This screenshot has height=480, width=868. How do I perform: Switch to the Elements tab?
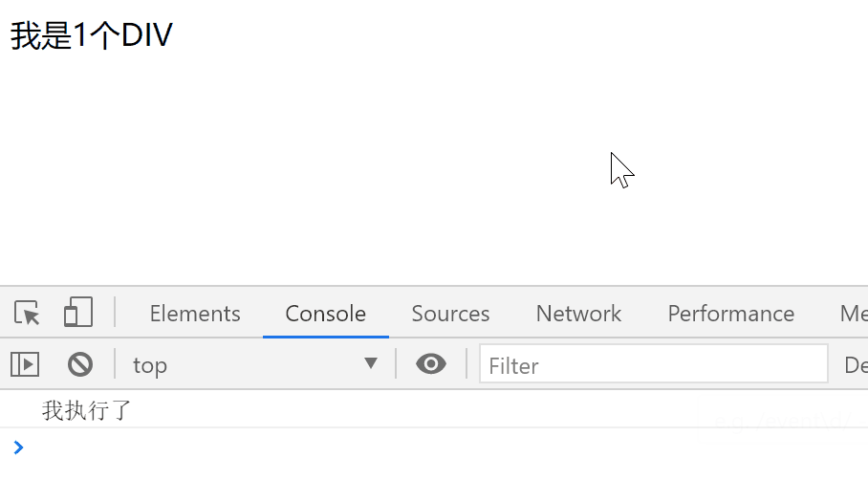195,314
